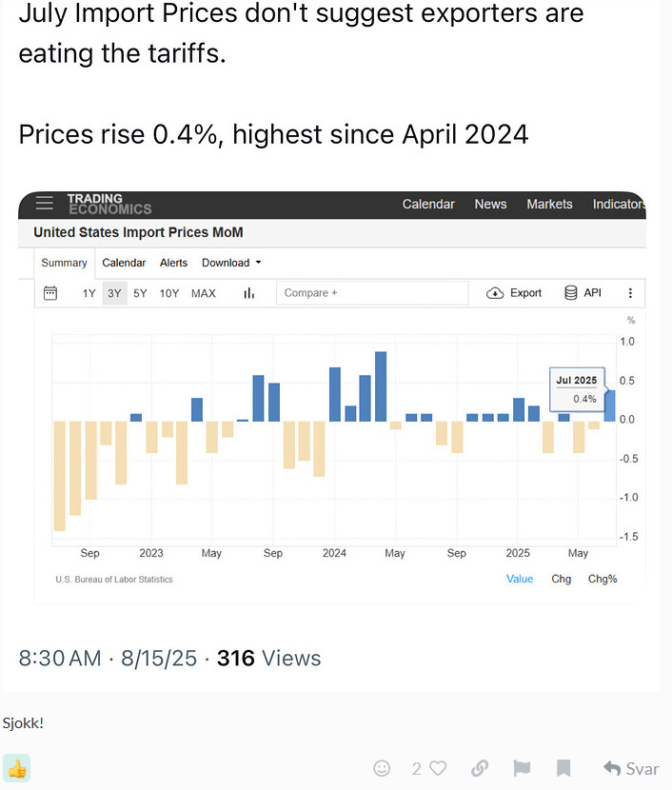
Task: Switch chart range to 5Y
Action: 140,293
